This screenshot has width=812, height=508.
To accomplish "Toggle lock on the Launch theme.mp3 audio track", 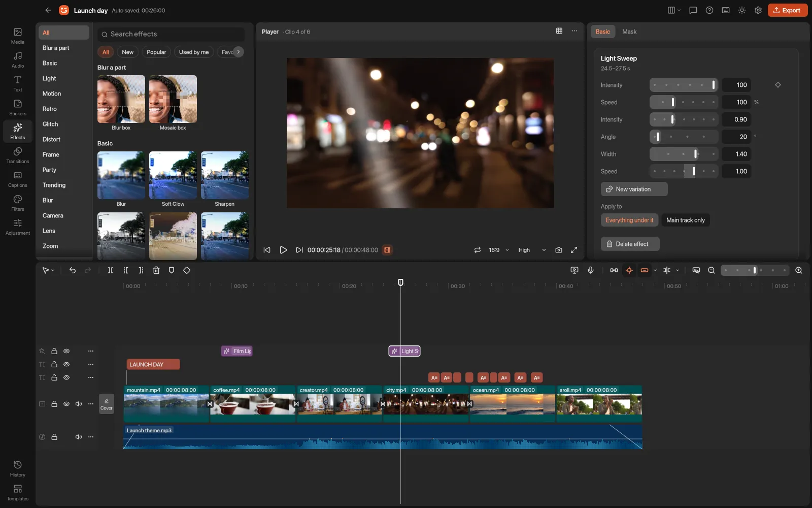I will click(x=54, y=437).
